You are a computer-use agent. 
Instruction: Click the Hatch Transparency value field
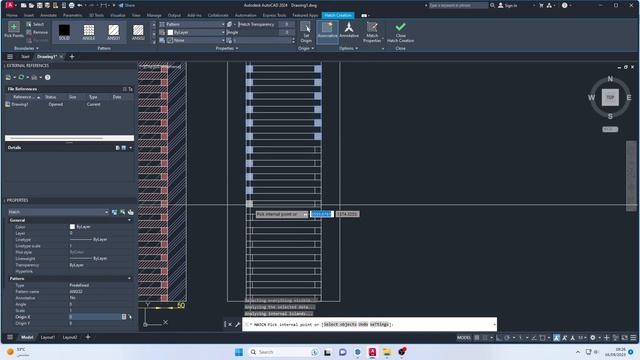tap(287, 24)
